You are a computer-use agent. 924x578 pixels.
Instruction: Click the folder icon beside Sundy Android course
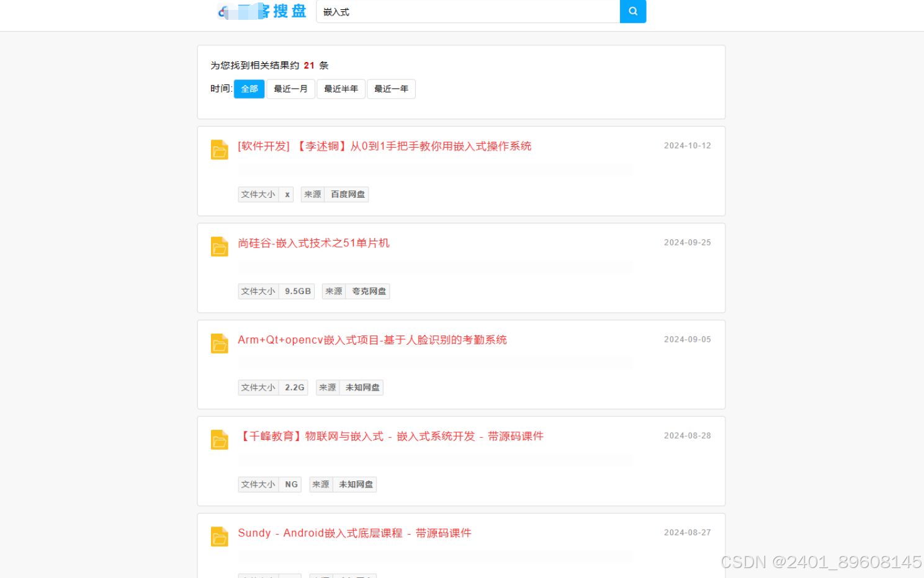coord(219,536)
